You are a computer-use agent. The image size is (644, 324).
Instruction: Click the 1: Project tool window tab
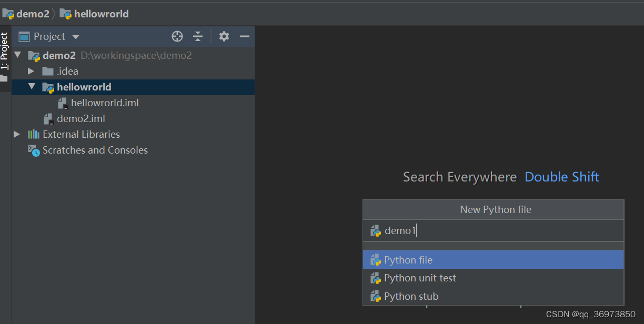point(5,50)
